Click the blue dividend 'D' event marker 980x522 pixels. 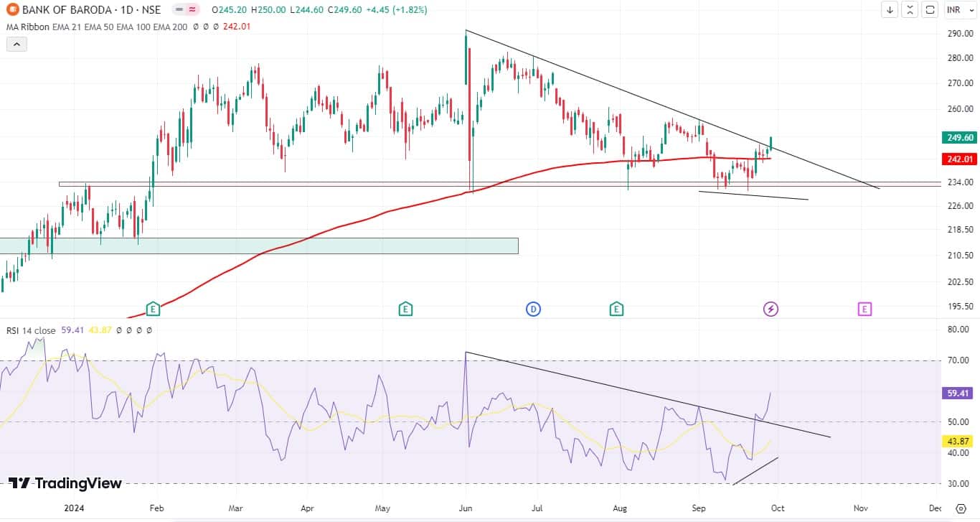(533, 309)
